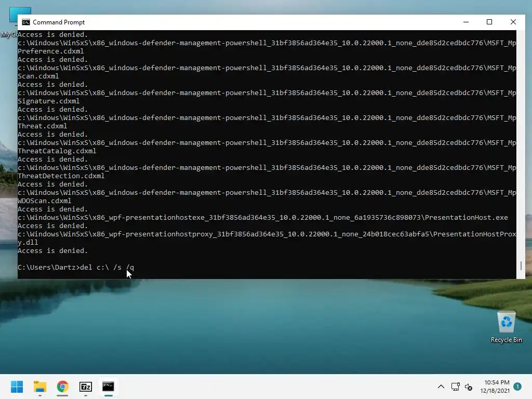The width and height of the screenshot is (532, 399).
Task: Click the 'Signature.cdxml' output line
Action: [48, 101]
